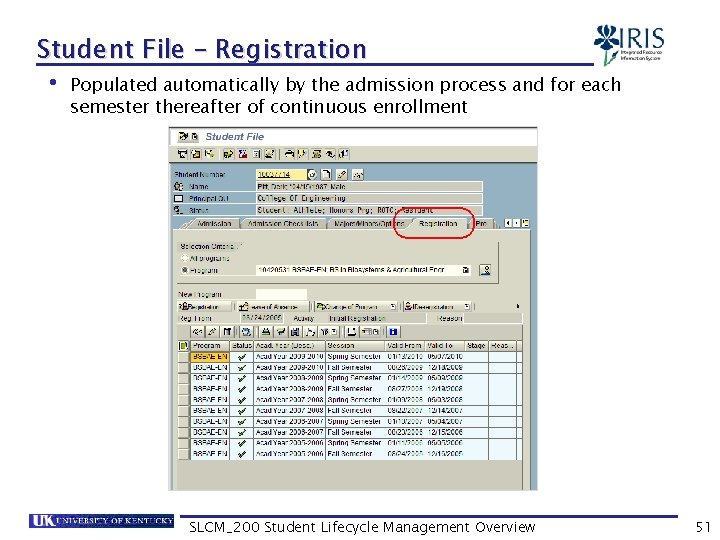Click the title bar icon left of Student File
This screenshot has height=540, width=720.
pyautogui.click(x=184, y=136)
